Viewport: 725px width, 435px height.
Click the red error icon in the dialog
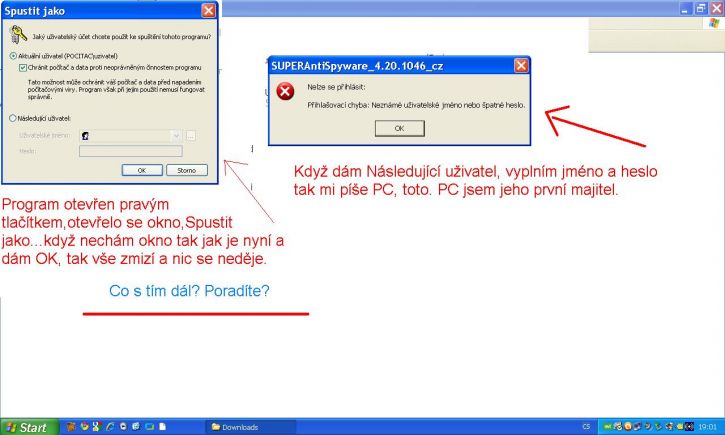(x=285, y=91)
